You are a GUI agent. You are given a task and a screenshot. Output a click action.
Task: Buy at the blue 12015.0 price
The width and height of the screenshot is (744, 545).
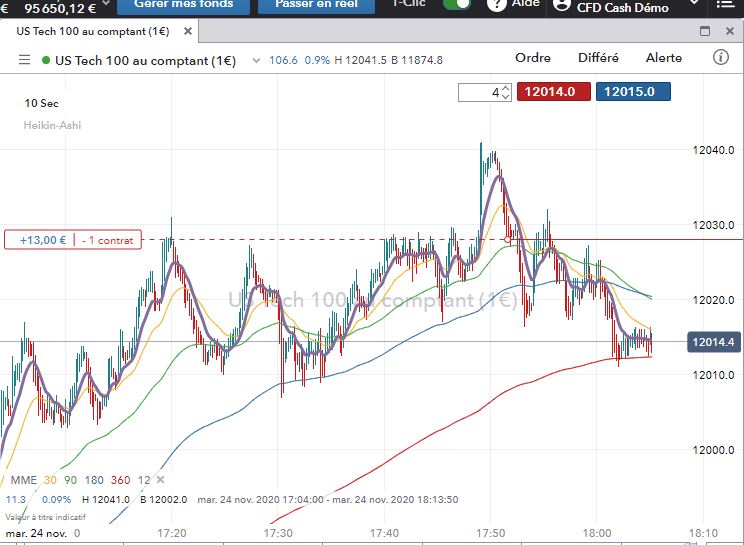[633, 92]
